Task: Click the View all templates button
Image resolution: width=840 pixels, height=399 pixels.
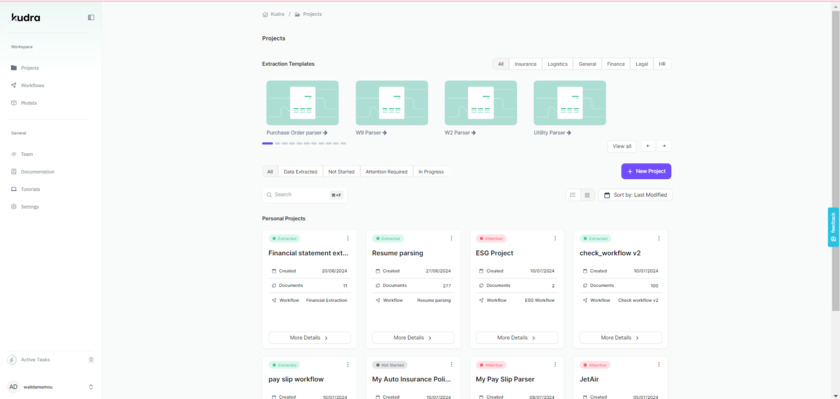Action: point(621,146)
